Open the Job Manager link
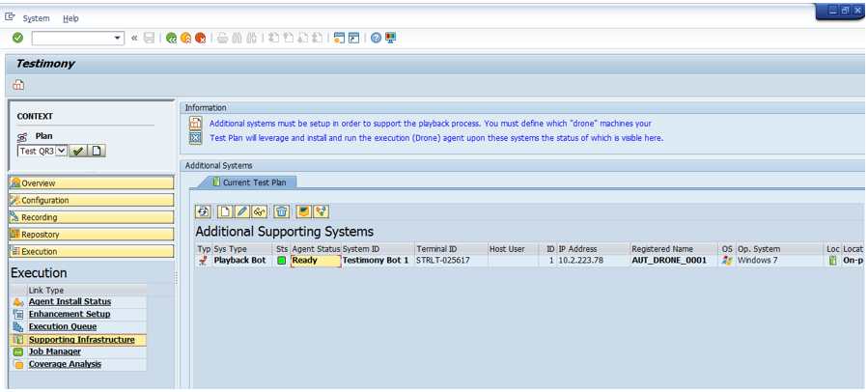This screenshot has width=868, height=392. [x=55, y=351]
